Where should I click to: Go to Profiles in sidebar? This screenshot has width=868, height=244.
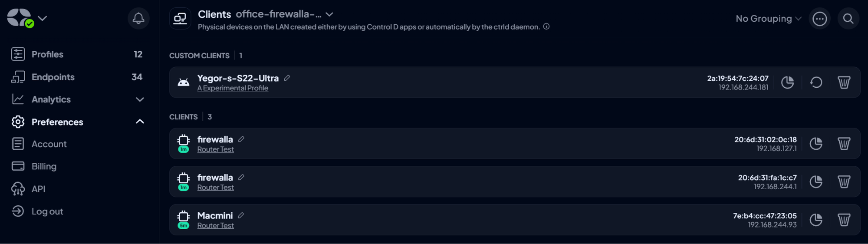coord(47,54)
